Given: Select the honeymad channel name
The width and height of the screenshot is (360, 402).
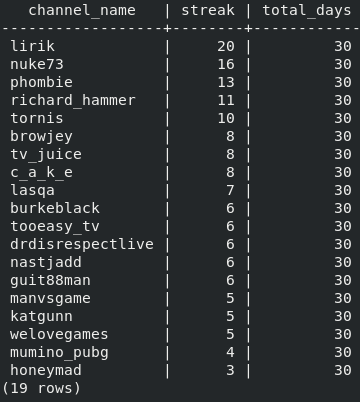Looking at the screenshot, I should [x=46, y=371].
